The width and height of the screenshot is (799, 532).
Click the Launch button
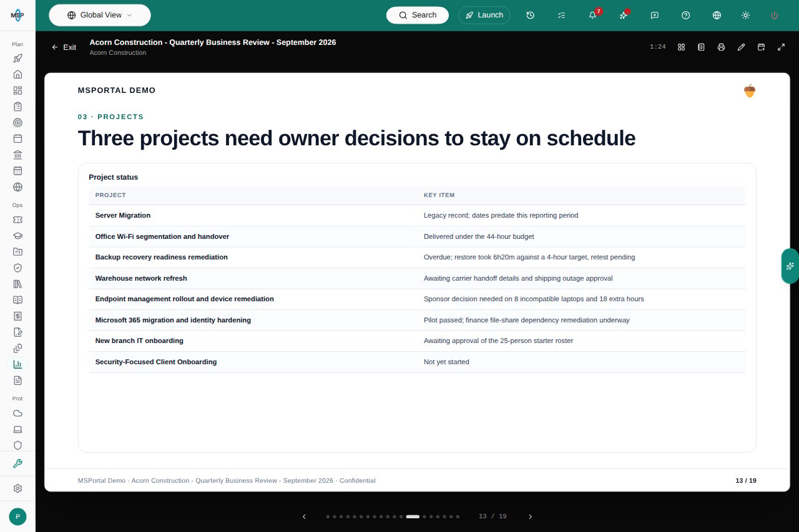coord(484,15)
